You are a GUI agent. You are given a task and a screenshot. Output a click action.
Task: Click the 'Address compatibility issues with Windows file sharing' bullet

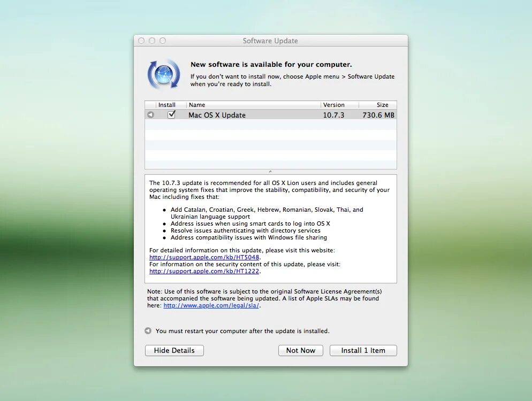(x=249, y=237)
